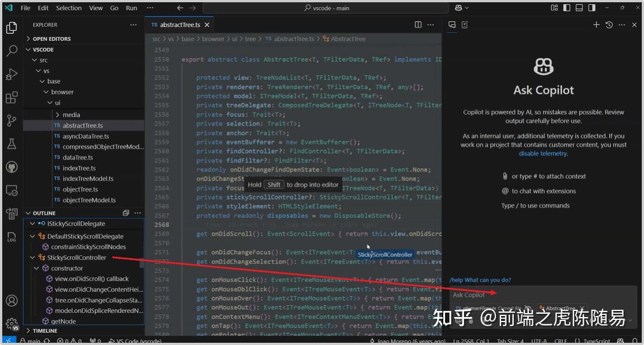Click the vscode - main command center
This screenshot has width=644, height=345.
326,8
